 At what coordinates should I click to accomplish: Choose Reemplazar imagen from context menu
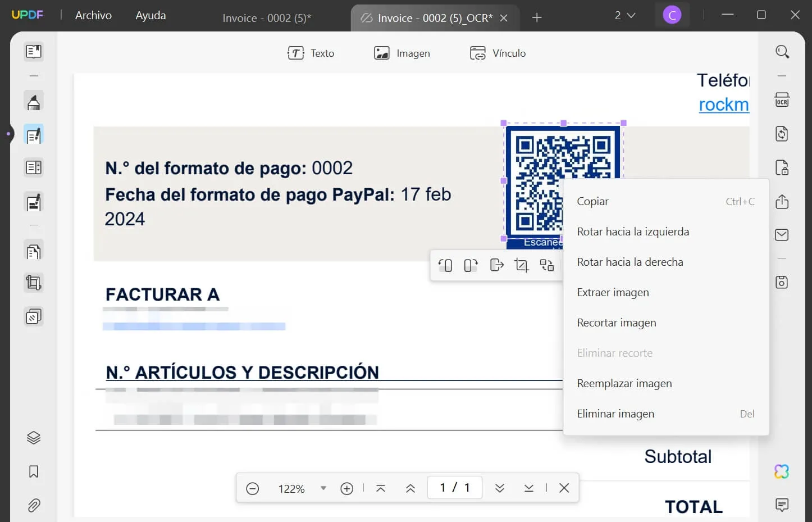[666, 383]
